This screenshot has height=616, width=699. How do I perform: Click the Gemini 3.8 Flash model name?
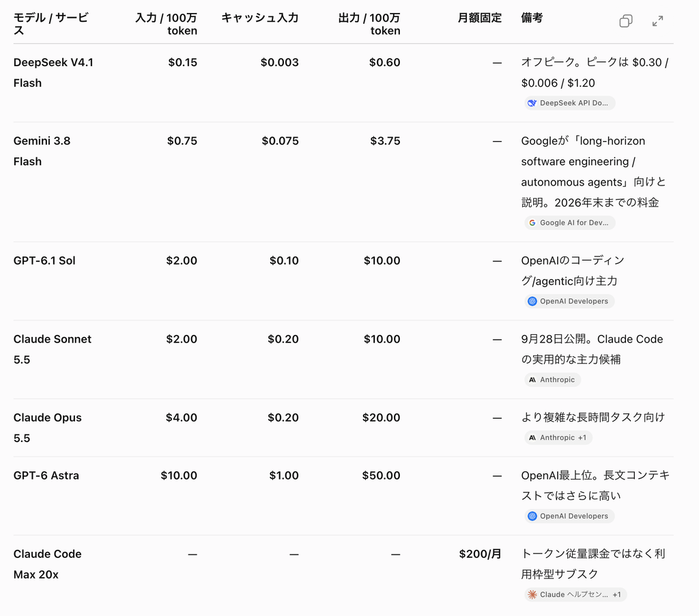(x=42, y=151)
